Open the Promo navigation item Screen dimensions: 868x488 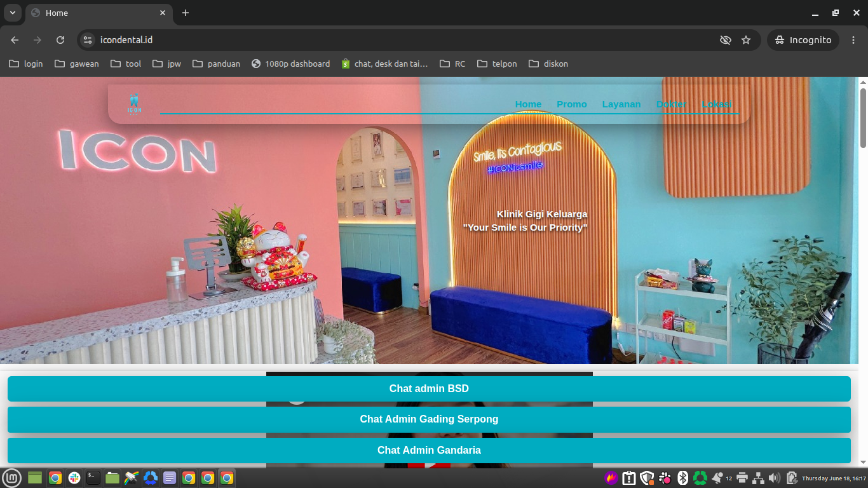pos(572,104)
